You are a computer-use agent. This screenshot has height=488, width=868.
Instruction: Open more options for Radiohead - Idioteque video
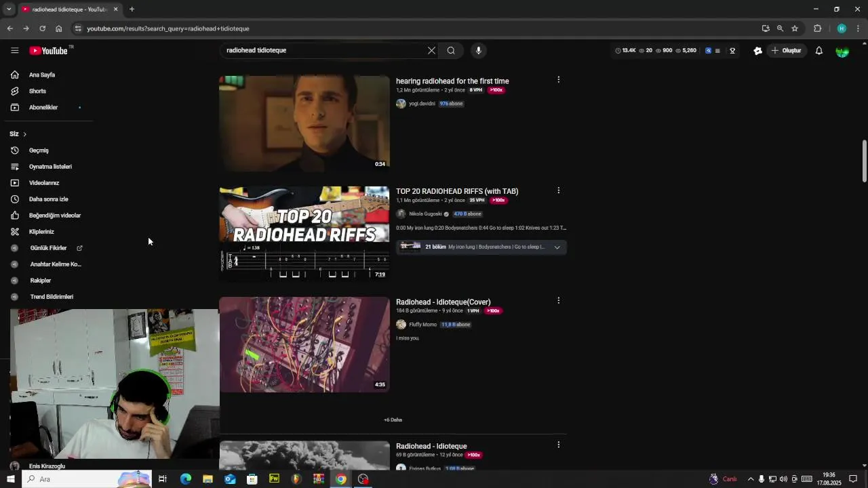click(558, 445)
